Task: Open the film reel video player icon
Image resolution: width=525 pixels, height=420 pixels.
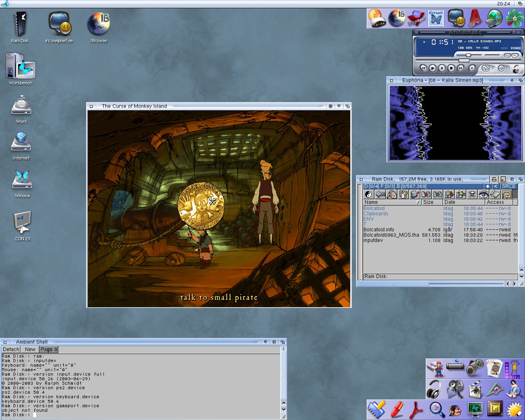Action: point(455,389)
